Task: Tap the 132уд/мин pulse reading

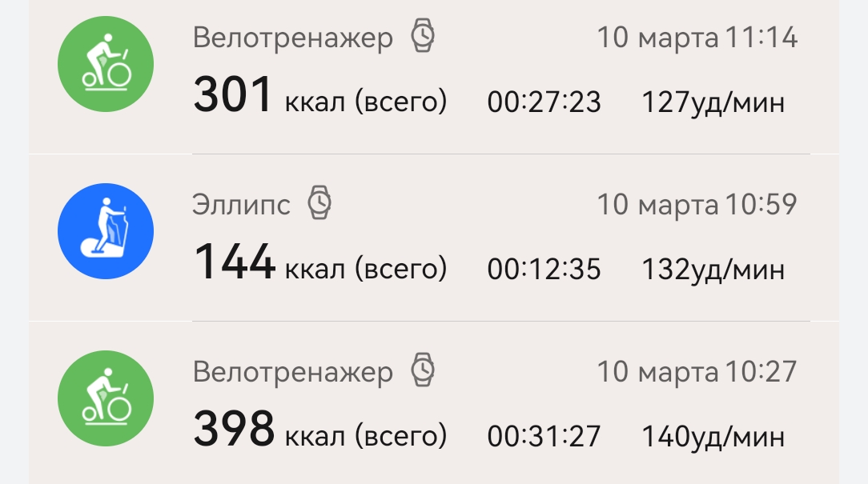Action: coord(713,270)
